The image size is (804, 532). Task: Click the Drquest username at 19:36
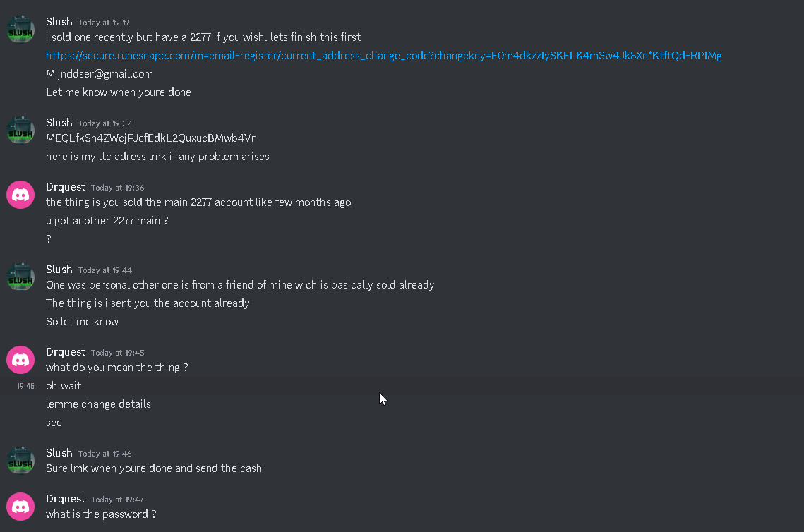(x=66, y=187)
